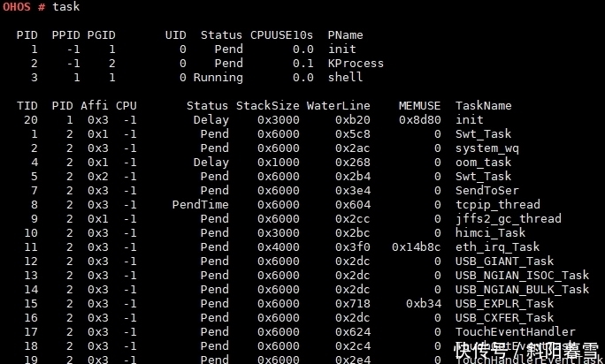Click the MEMUSE column header
This screenshot has width=605, height=364.
419,106
